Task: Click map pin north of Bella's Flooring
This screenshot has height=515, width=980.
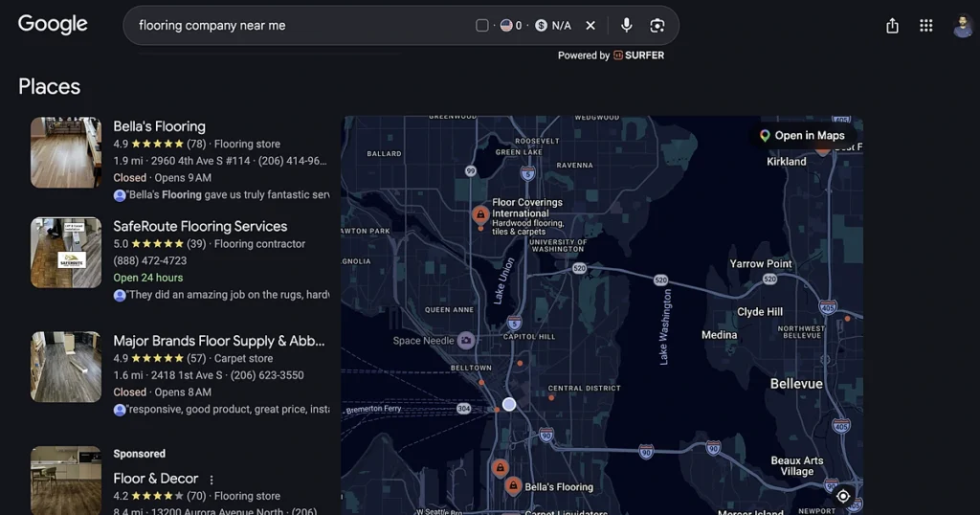Action: pyautogui.click(x=500, y=468)
